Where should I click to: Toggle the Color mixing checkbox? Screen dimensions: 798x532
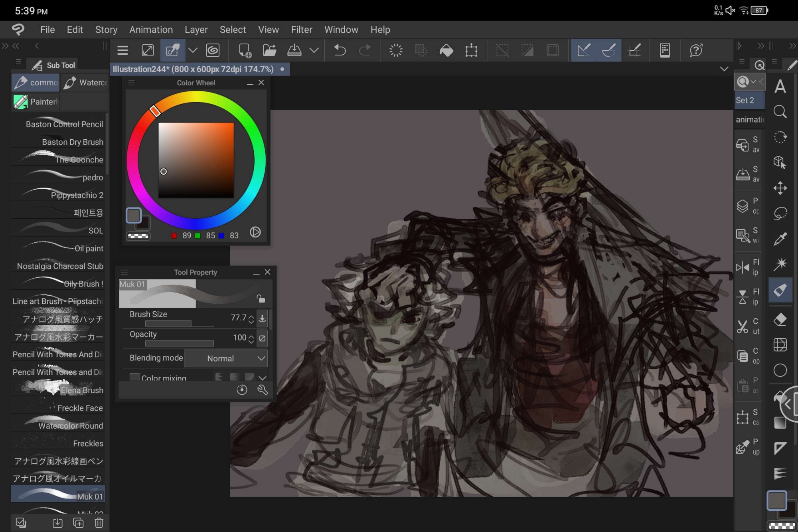[135, 377]
